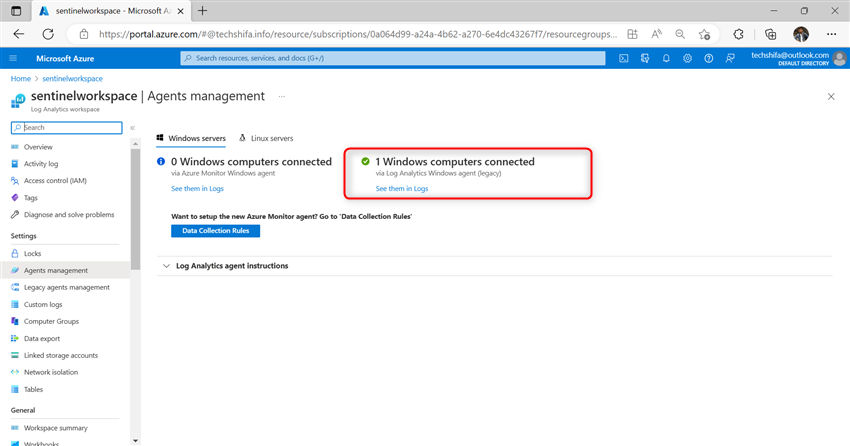Open the browser tab actions icon
Screen dimensions: 850x446
click(16, 11)
